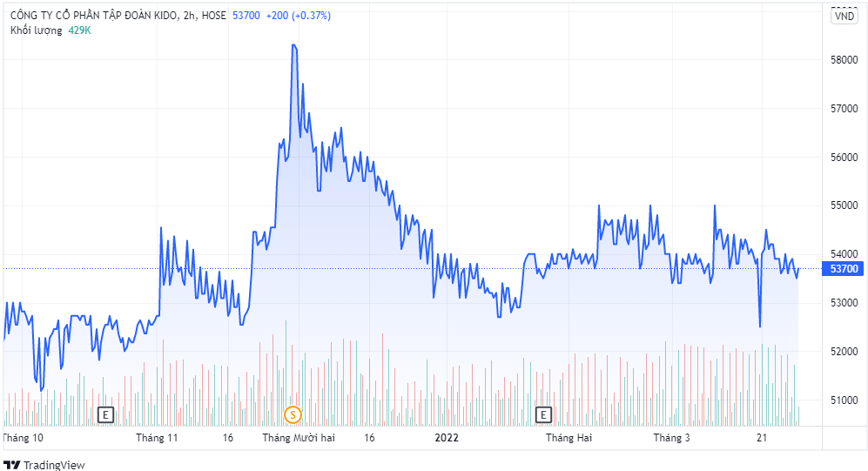
Task: Click the +200 (+0.37%) change value
Action: coord(299,16)
